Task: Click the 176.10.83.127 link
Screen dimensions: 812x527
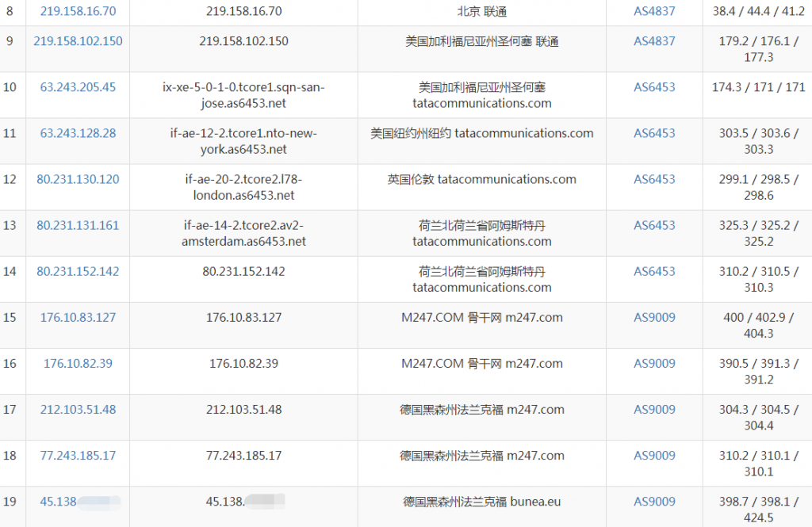Action: [x=78, y=317]
